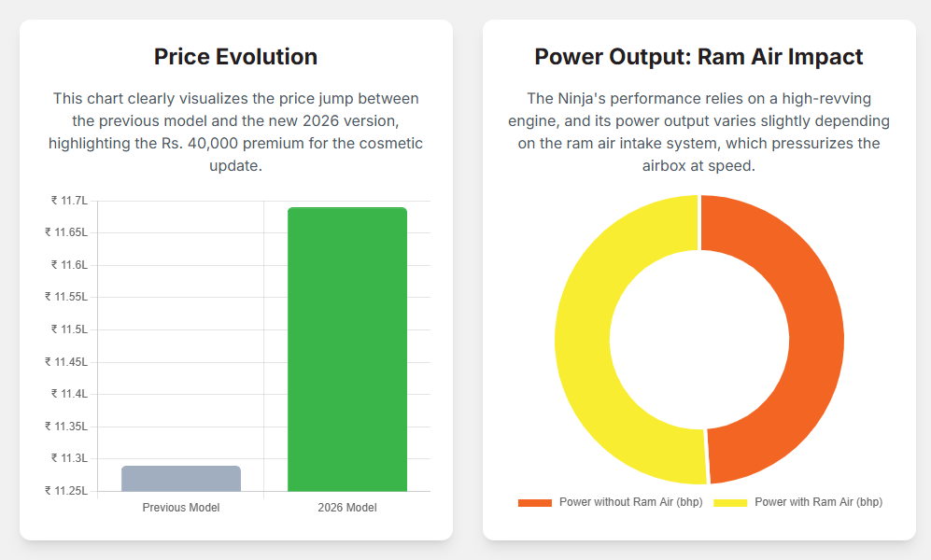Click the 'Previous Model' x-axis label
Viewport: 931px width, 560px height.
tap(181, 508)
